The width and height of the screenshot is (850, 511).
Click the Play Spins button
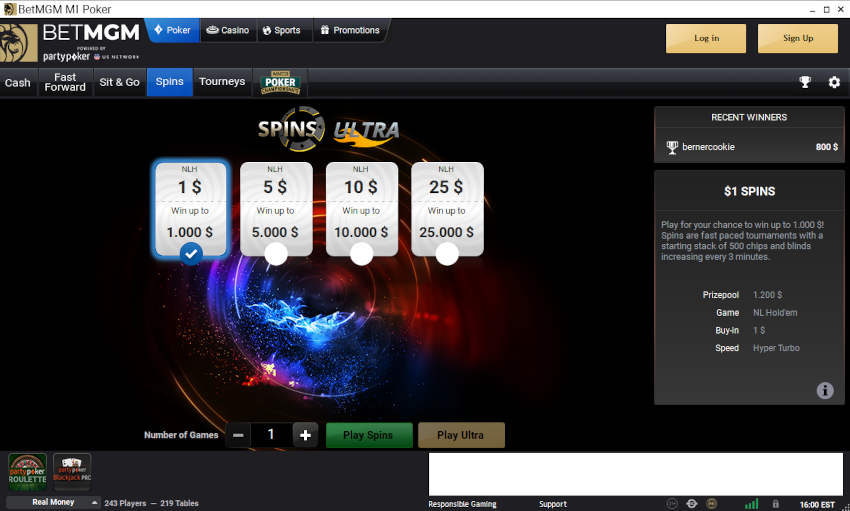[369, 435]
